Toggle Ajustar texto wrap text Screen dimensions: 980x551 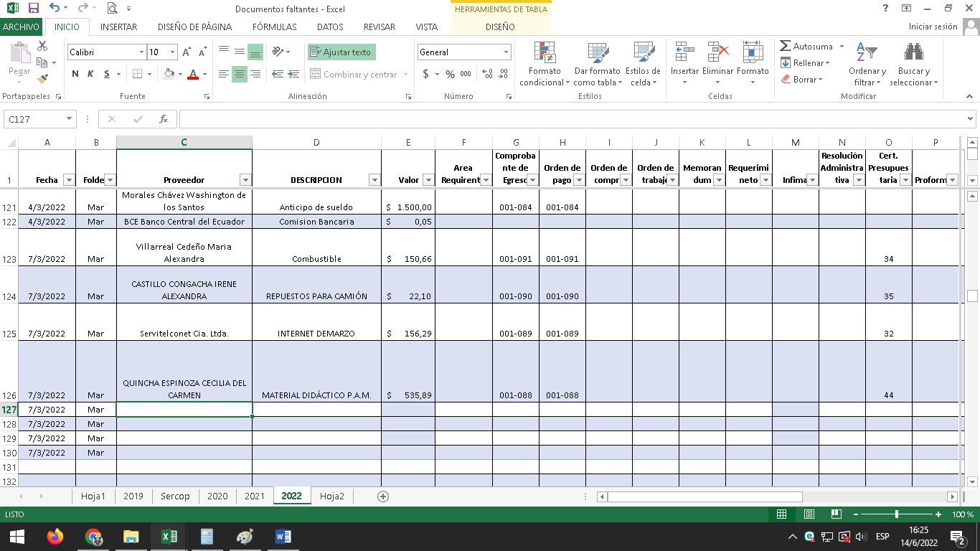point(341,52)
